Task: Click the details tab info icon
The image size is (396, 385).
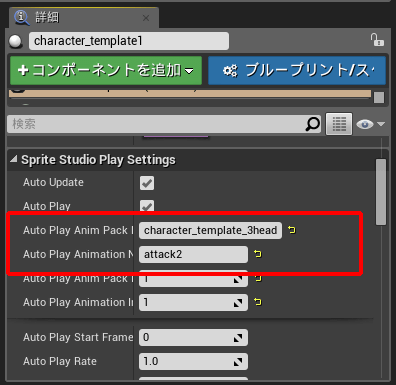Action: 22,17
